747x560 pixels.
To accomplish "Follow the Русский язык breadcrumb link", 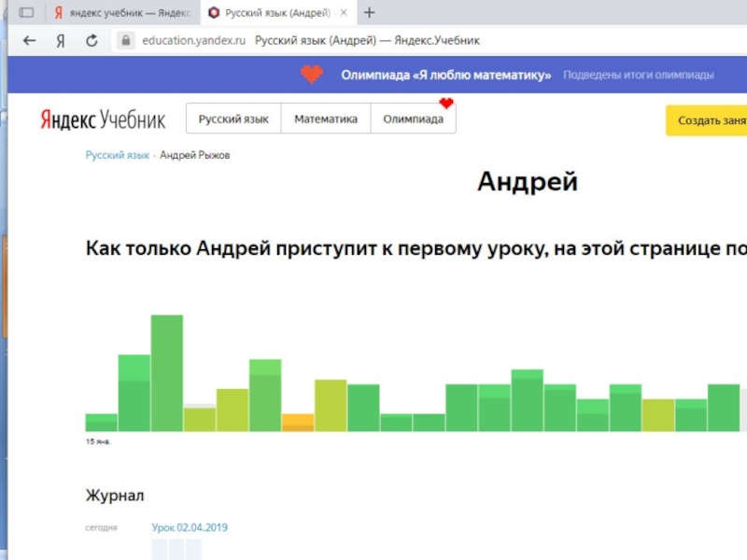I will (118, 155).
